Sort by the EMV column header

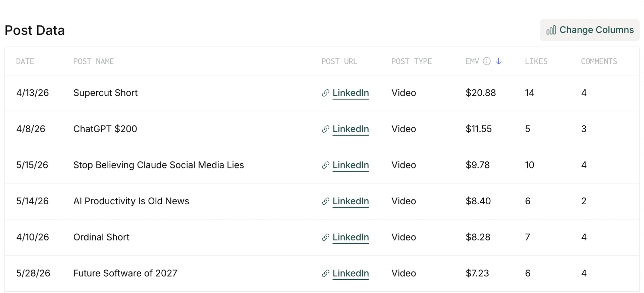point(472,61)
